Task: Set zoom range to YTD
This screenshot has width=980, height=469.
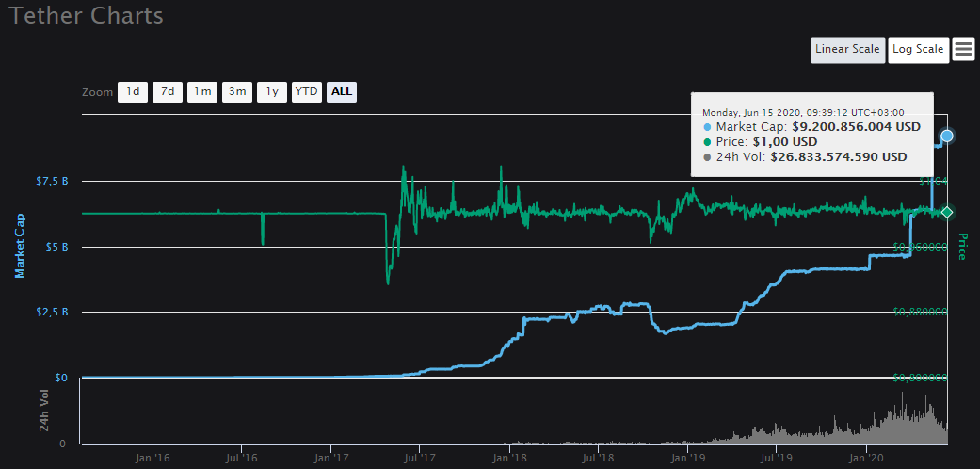Action: click(x=307, y=92)
